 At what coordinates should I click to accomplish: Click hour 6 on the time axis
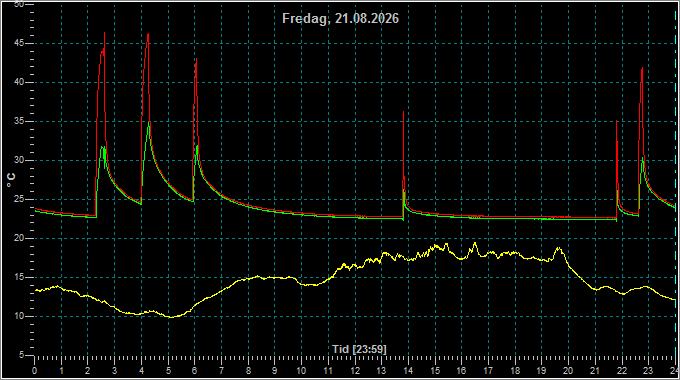[194, 371]
